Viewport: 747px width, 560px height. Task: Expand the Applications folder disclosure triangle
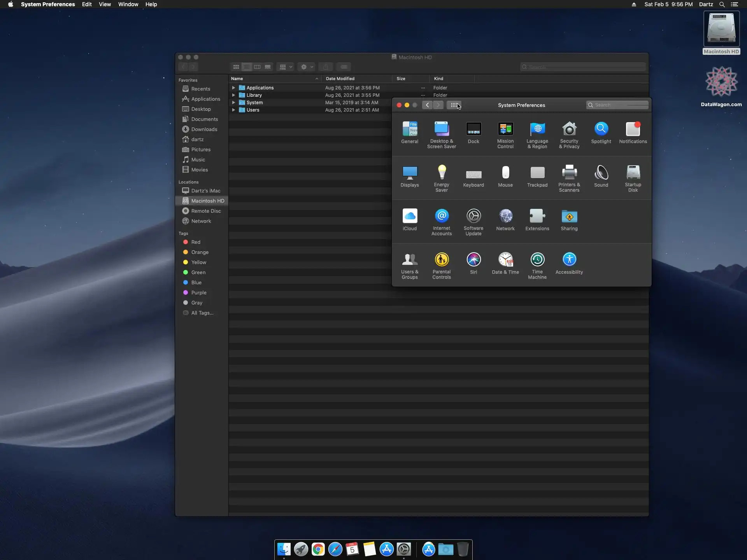233,88
